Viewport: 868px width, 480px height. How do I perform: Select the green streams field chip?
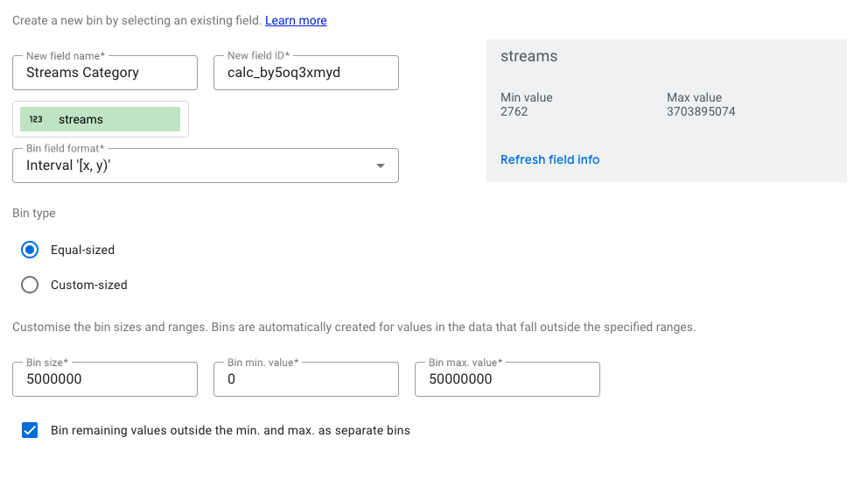pos(100,119)
